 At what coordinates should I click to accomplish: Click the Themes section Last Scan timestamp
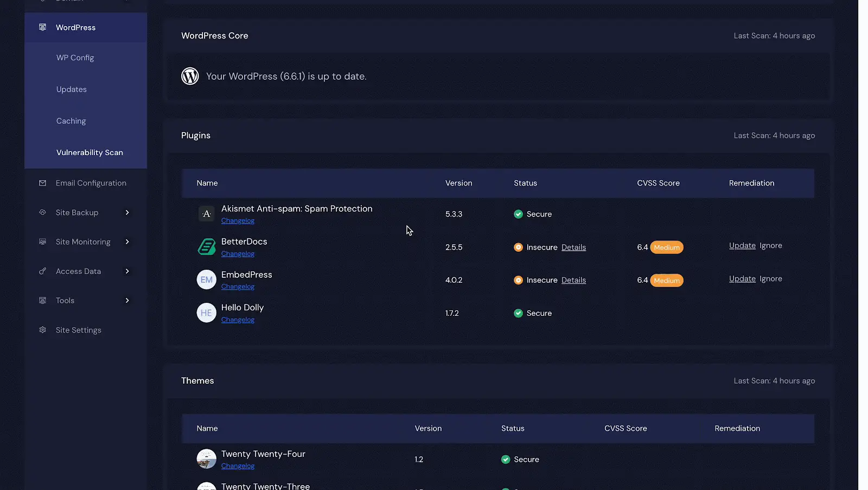click(x=774, y=381)
